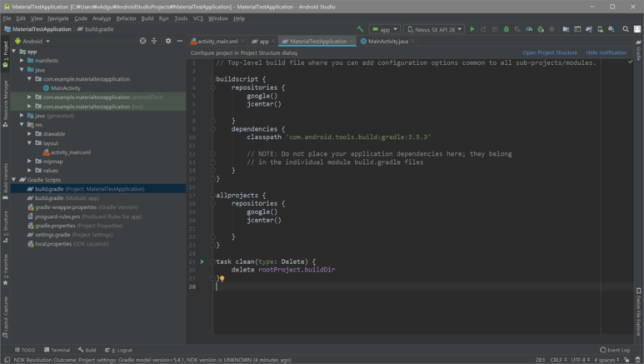Open the Logcat tool window
Image resolution: width=644 pixels, height=364 pixels.
coord(118,350)
